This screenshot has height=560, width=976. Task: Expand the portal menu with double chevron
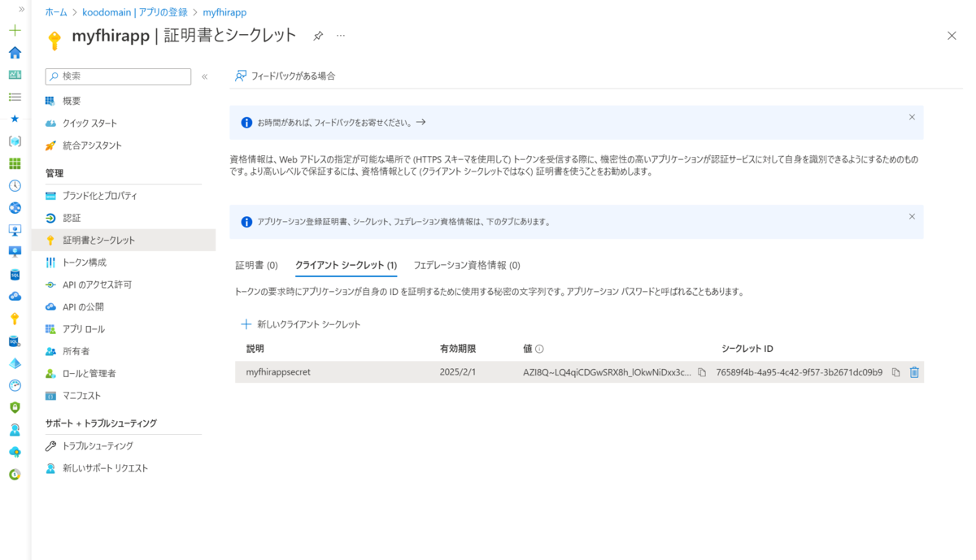point(21,8)
